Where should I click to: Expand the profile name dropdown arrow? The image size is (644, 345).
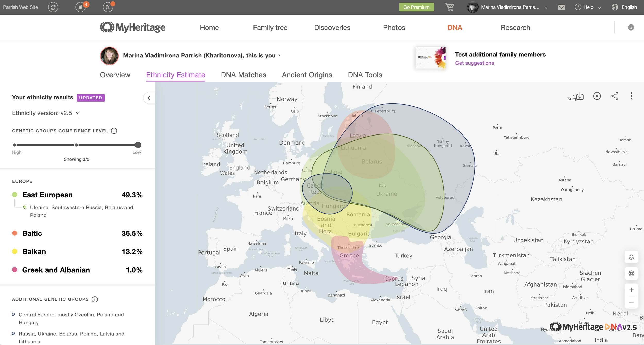[280, 56]
